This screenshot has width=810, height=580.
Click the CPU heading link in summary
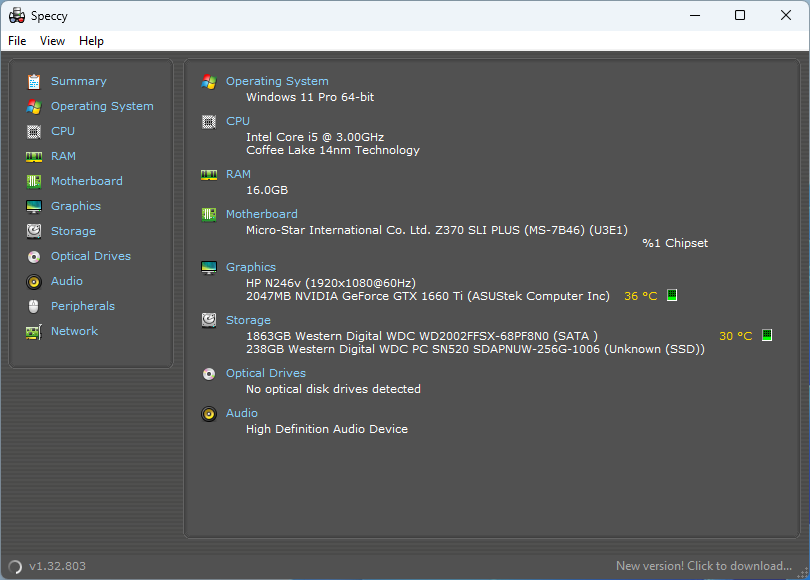coord(238,121)
